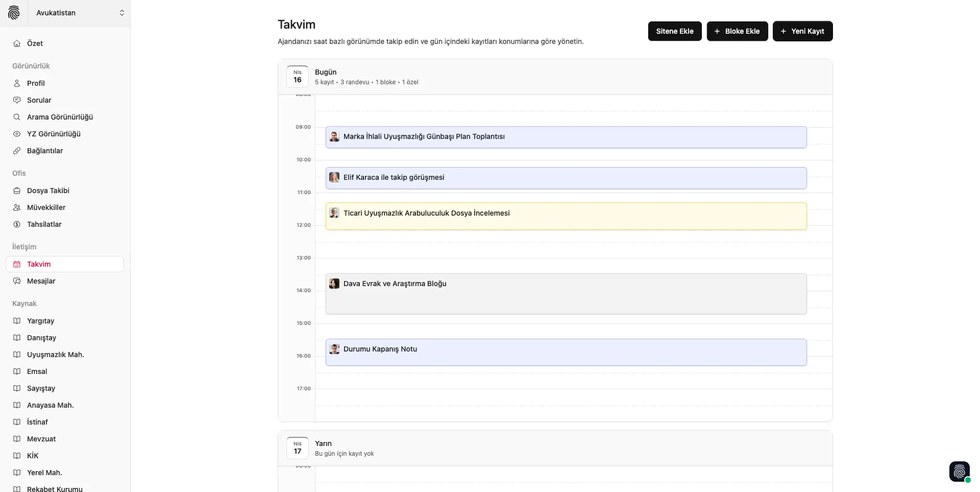Go to Yargıtay resource page

pos(40,321)
